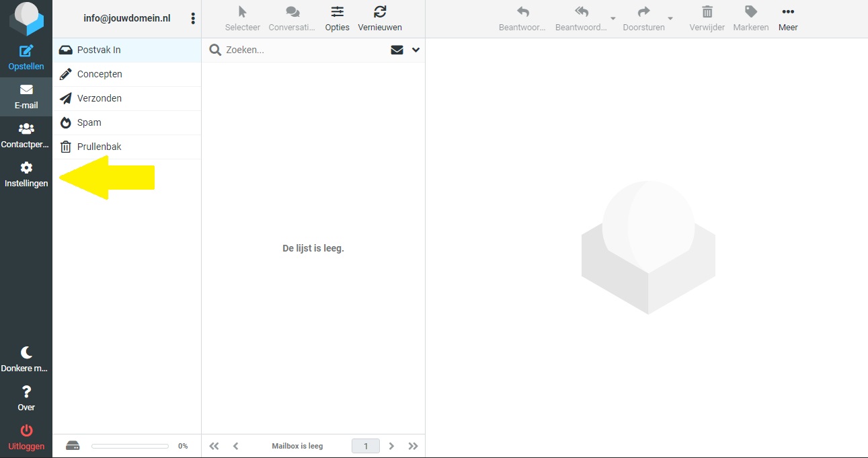
Task: Open the Doorsturen dropdown arrow
Action: click(x=670, y=18)
